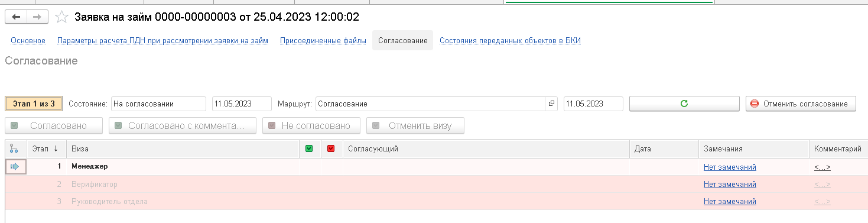Viewport: 868px width, 223px height.
Task: Click the hierarchy tree icon in table header
Action: pyautogui.click(x=14, y=149)
